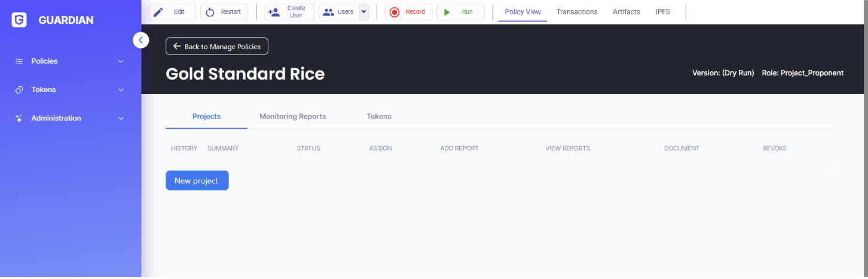Click the Create User add-person icon

[274, 12]
